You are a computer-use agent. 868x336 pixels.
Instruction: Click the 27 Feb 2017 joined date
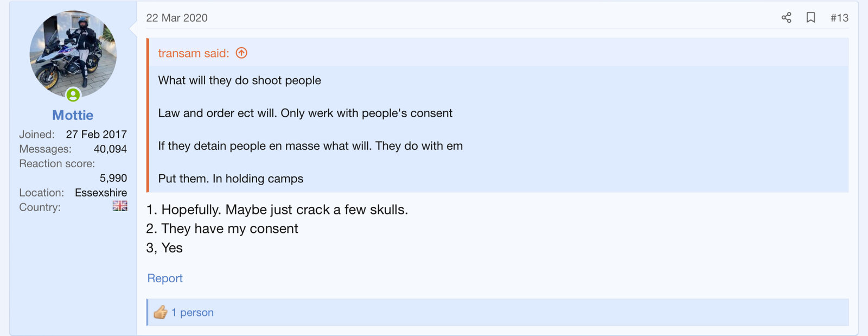click(97, 134)
